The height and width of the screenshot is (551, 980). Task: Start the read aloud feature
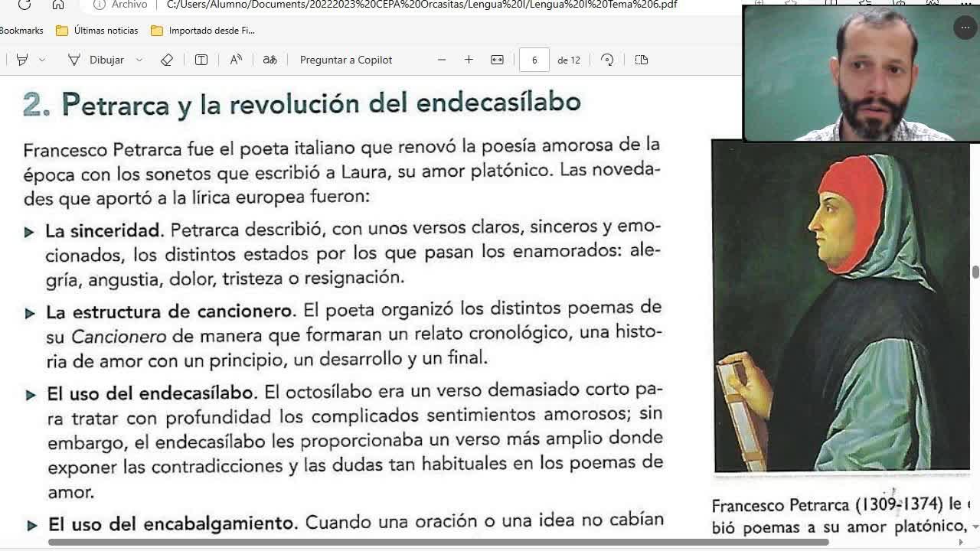(236, 60)
